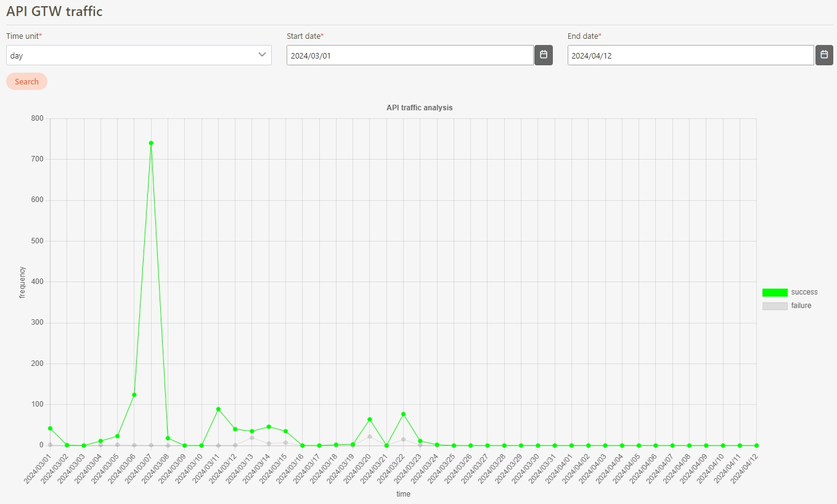837x504 pixels.
Task: Click the peak data point on 2024/03/07
Action: tap(151, 143)
